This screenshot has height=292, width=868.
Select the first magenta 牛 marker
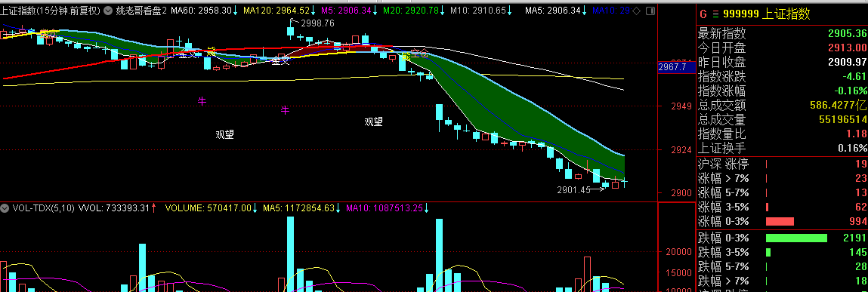coord(202,100)
